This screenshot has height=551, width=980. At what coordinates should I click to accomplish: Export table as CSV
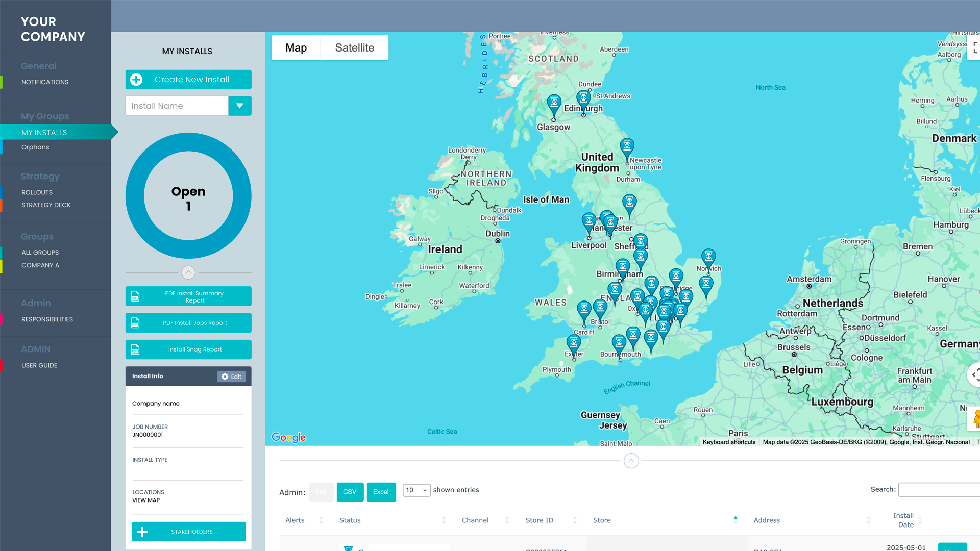click(x=350, y=492)
